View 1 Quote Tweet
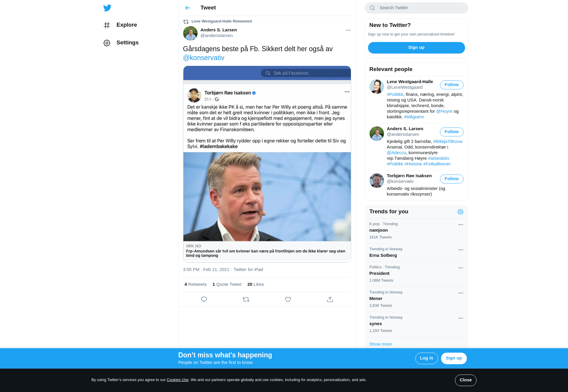 pos(227,284)
